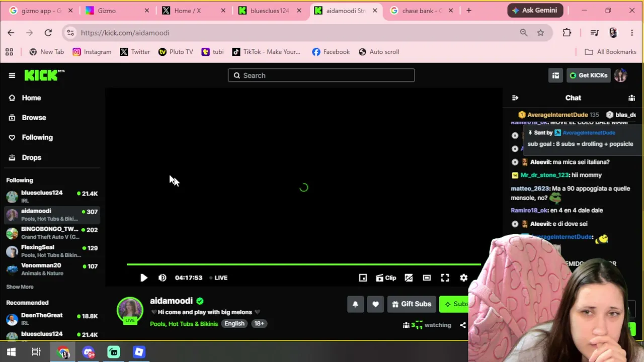Click the Kick logo
The width and height of the screenshot is (644, 362).
point(44,75)
